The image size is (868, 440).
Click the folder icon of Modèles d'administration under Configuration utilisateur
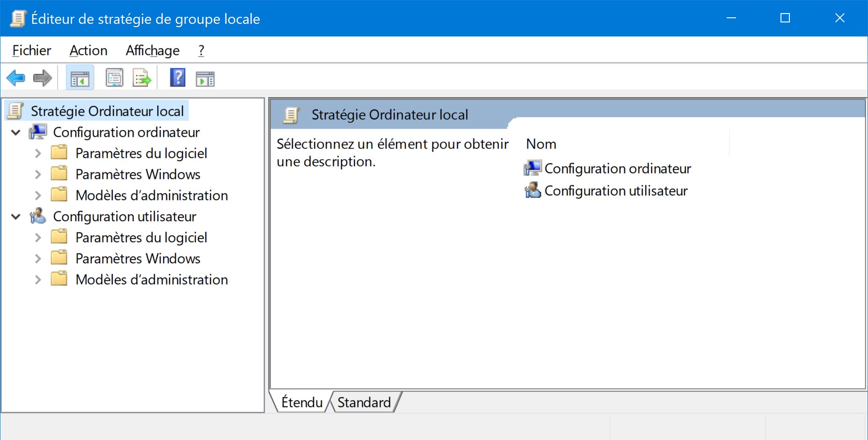coord(59,279)
